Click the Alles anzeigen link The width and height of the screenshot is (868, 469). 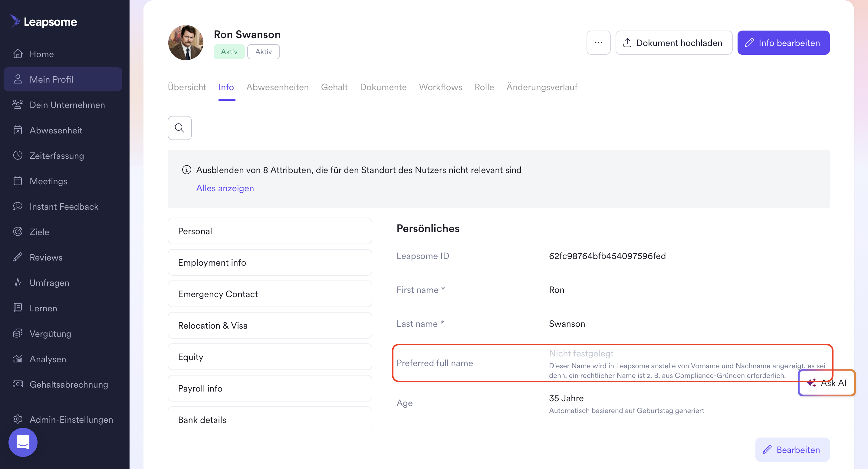click(x=225, y=188)
